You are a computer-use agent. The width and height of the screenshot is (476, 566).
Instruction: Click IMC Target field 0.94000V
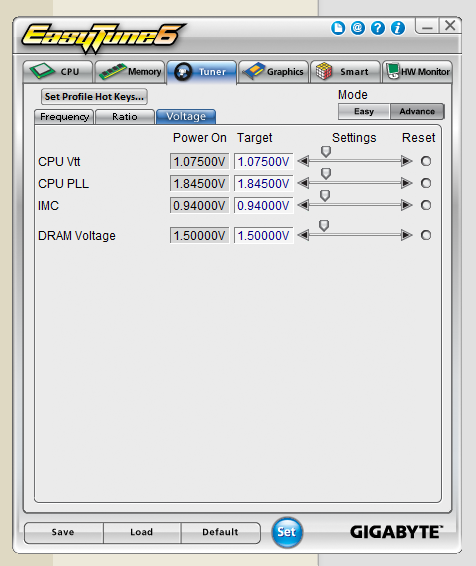pos(264,205)
